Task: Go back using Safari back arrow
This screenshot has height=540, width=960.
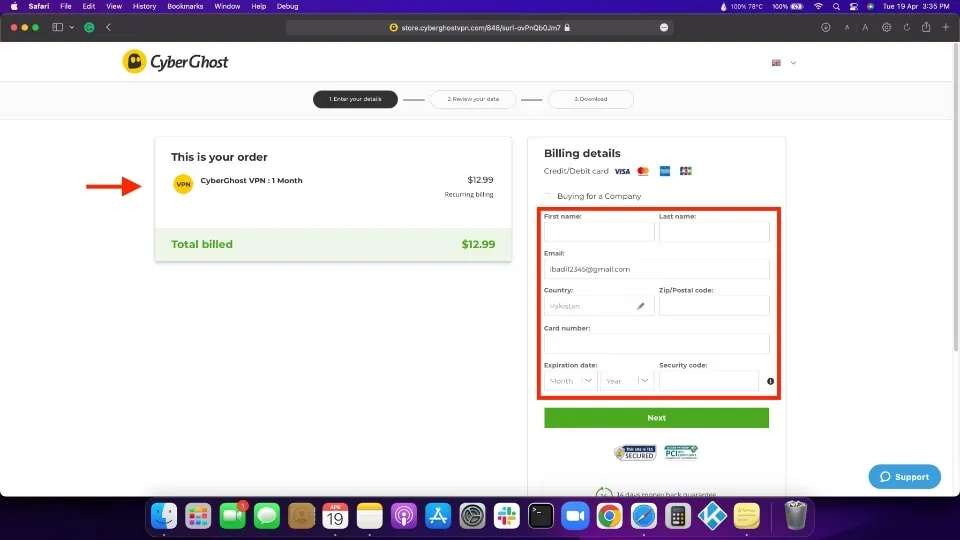Action: 108,27
